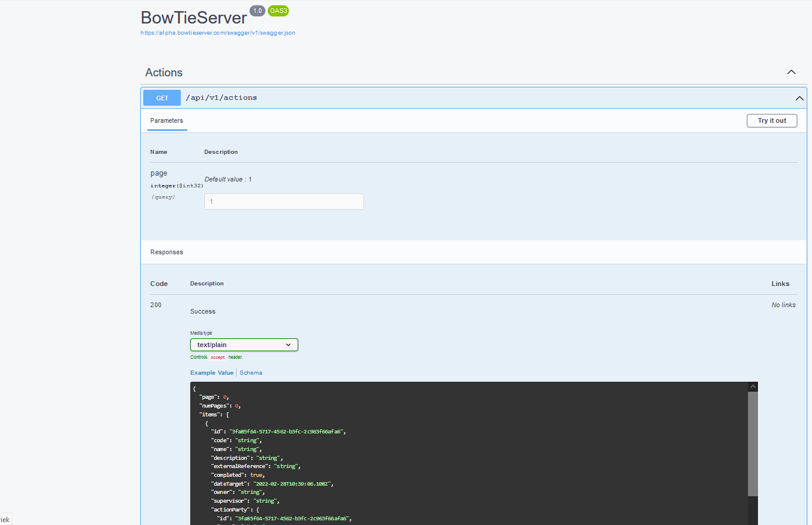Click the 1.0 version badge
The height and width of the screenshot is (525, 812).
coord(257,11)
